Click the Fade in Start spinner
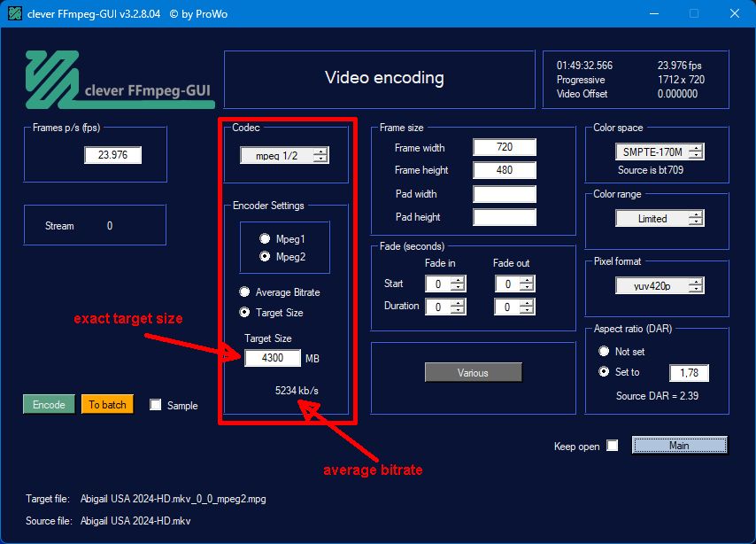 (x=445, y=284)
